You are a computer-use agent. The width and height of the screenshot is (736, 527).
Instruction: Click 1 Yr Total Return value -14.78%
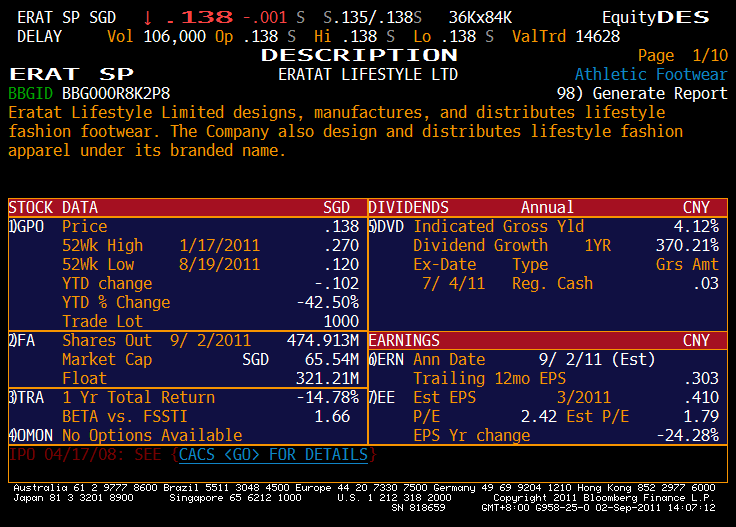click(x=328, y=398)
